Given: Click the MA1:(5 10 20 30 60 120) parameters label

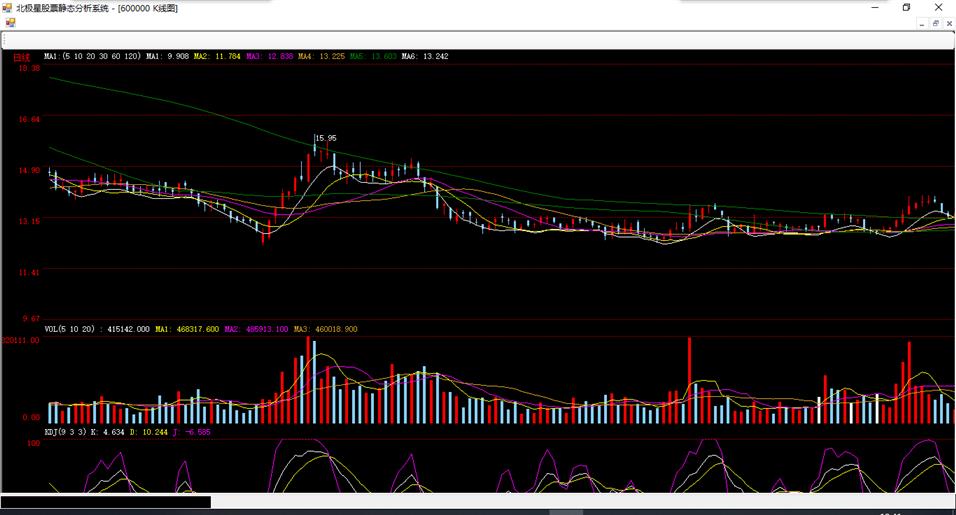Looking at the screenshot, I should coord(92,57).
